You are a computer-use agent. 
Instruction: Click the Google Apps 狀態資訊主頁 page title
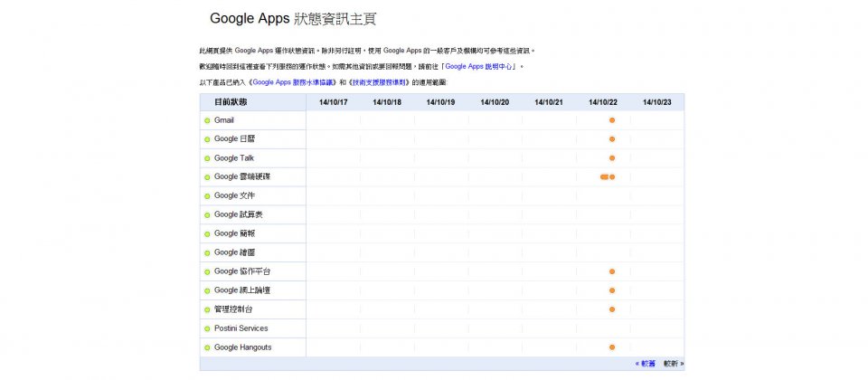293,18
